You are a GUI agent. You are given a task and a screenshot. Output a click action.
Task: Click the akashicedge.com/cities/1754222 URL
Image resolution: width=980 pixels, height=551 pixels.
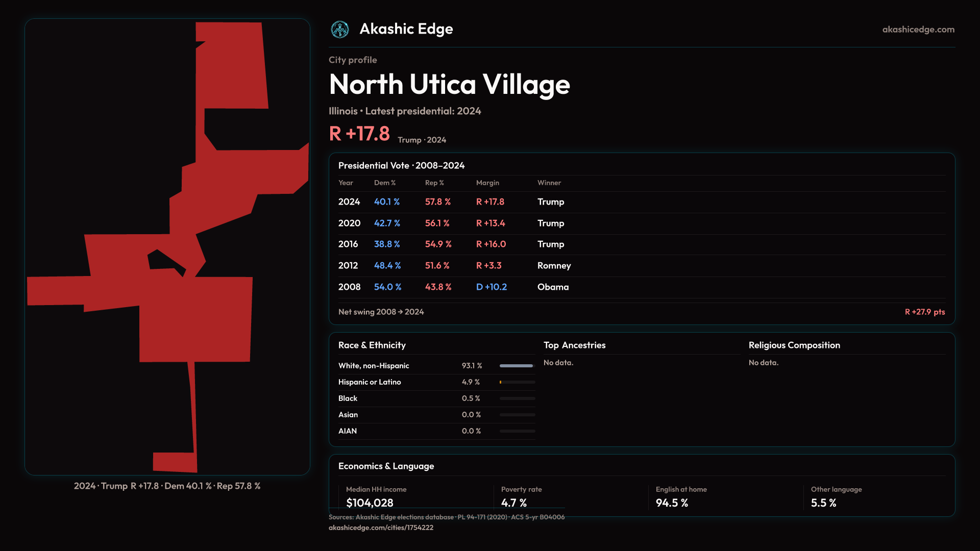tap(381, 528)
